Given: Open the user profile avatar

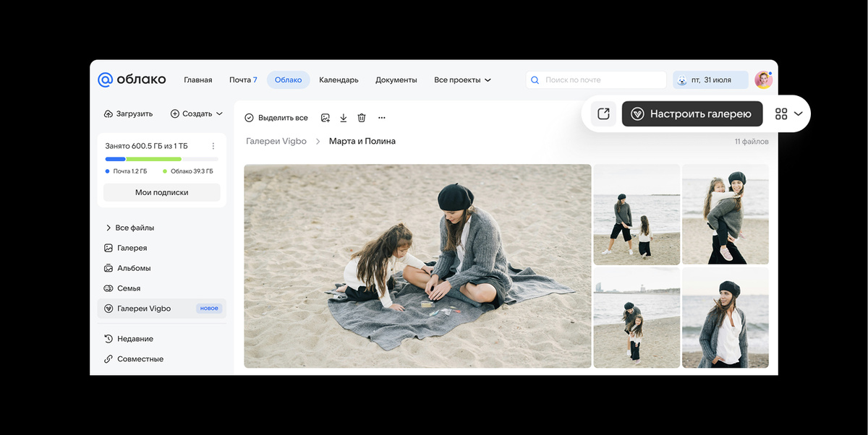Looking at the screenshot, I should pos(763,80).
